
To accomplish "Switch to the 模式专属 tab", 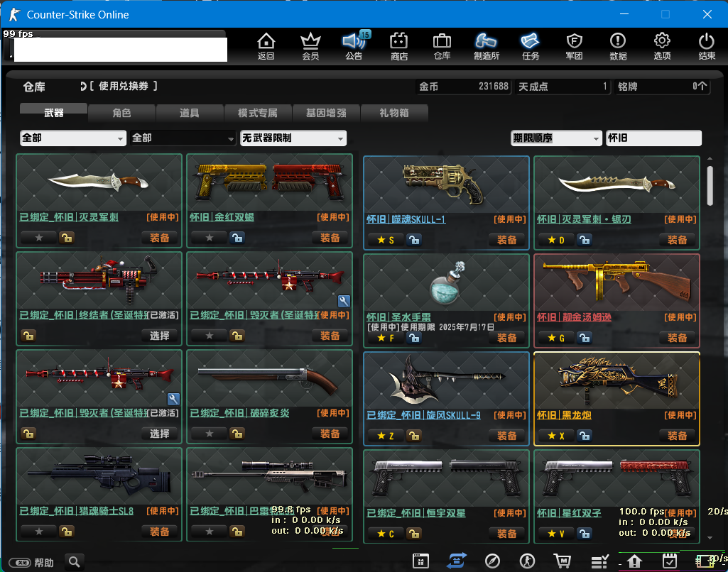I will click(x=258, y=113).
